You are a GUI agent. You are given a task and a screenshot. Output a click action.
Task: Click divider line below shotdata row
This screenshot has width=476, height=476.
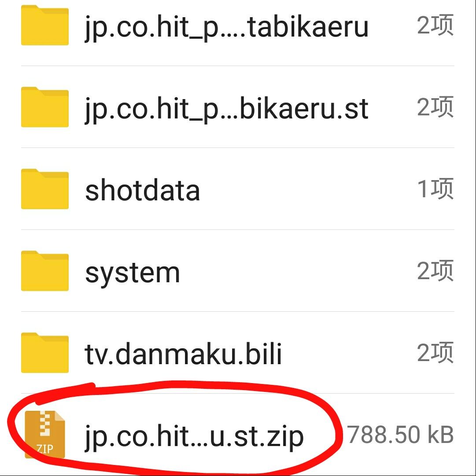click(238, 230)
